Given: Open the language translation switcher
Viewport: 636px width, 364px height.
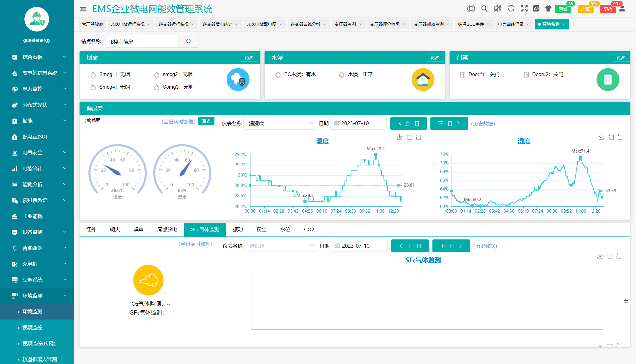Looking at the screenshot, I should pos(536,9).
